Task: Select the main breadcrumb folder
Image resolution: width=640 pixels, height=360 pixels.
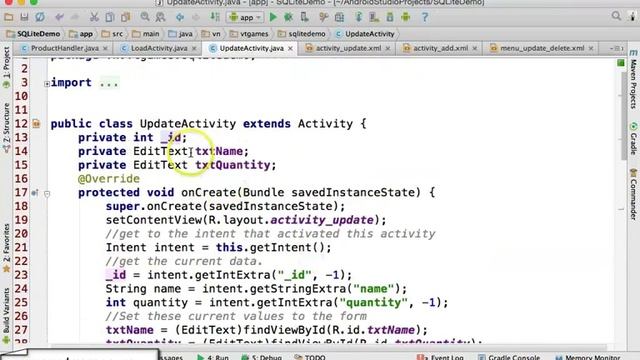Action: click(x=146, y=34)
